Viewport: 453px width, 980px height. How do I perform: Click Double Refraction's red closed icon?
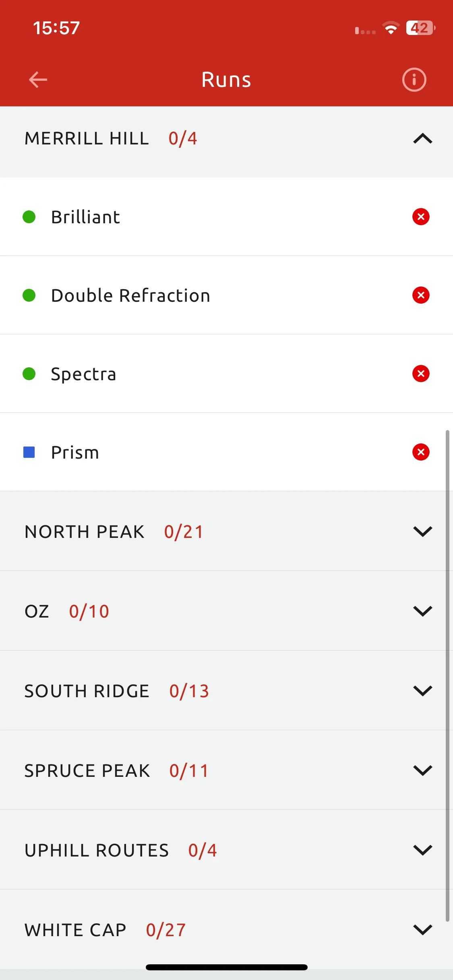pyautogui.click(x=421, y=295)
